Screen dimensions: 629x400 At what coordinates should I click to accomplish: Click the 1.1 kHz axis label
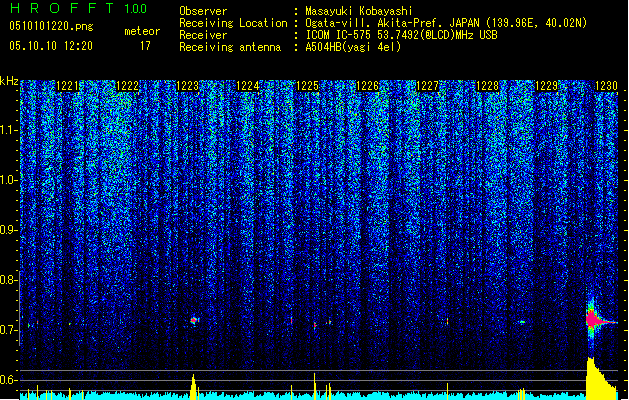[9, 130]
